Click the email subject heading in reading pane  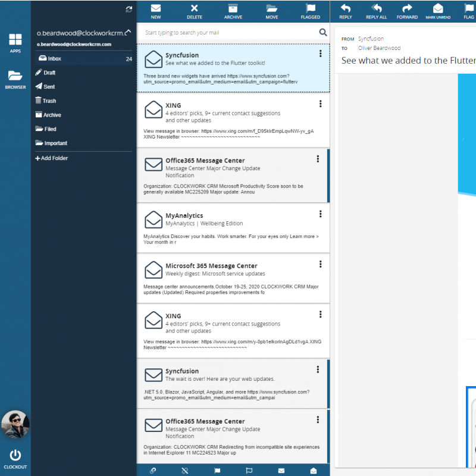pos(408,61)
